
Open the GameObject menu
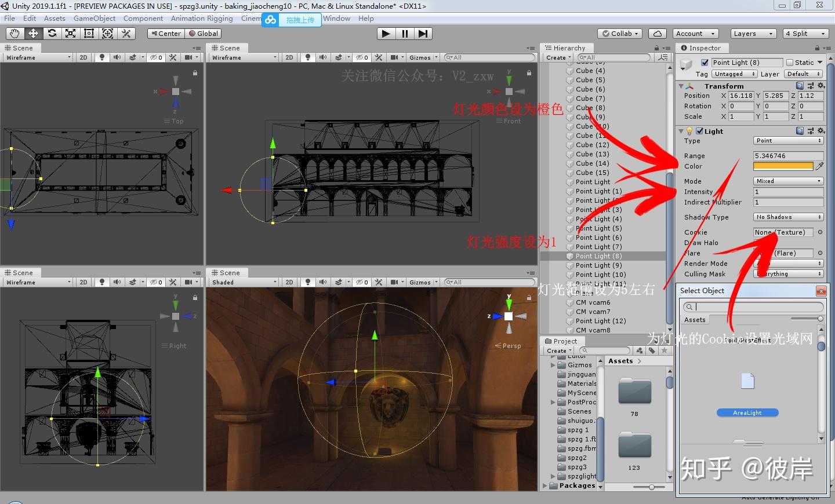[95, 19]
